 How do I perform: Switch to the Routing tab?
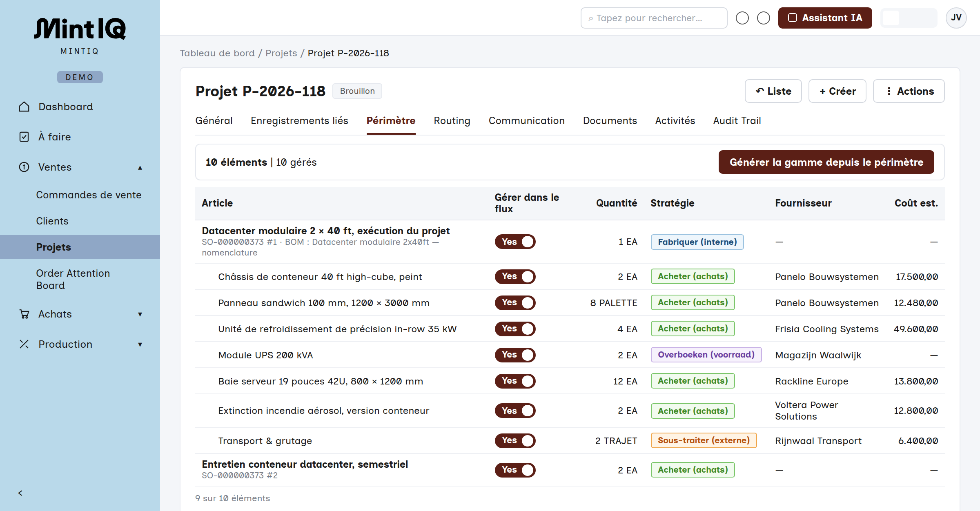pos(452,121)
